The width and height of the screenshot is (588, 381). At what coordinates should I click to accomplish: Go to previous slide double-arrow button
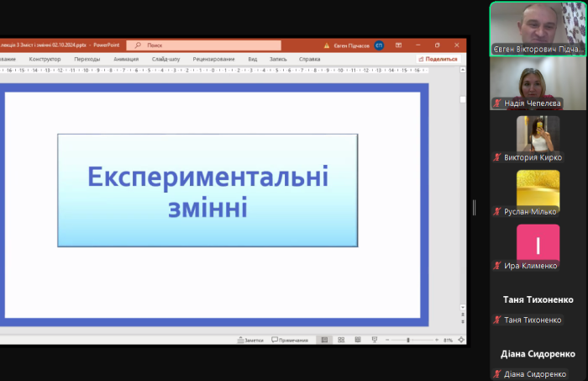tap(463, 315)
